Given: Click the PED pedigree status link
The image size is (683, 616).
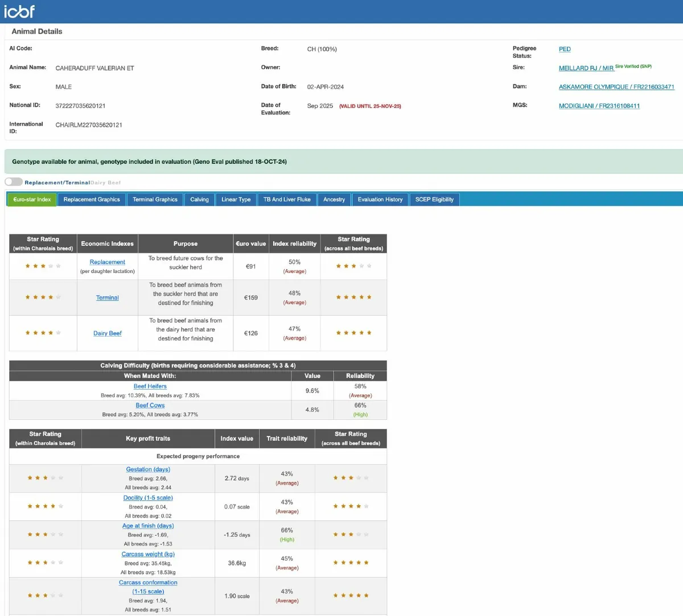Looking at the screenshot, I should [x=565, y=49].
